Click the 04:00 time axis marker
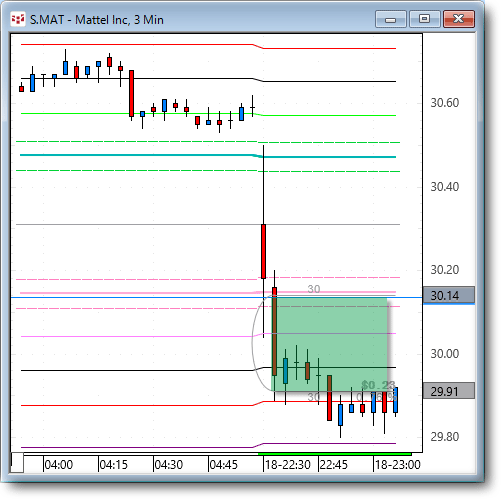This screenshot has height=500, width=502. tap(59, 465)
